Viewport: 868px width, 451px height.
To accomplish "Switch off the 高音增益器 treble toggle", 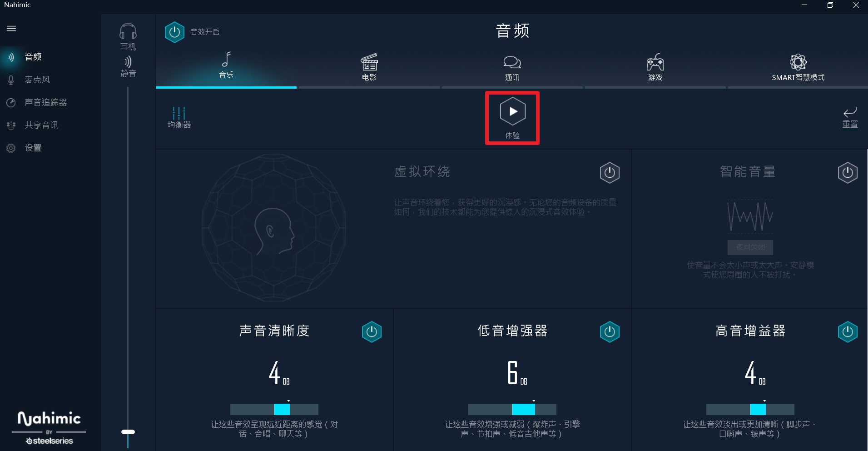I will click(848, 332).
